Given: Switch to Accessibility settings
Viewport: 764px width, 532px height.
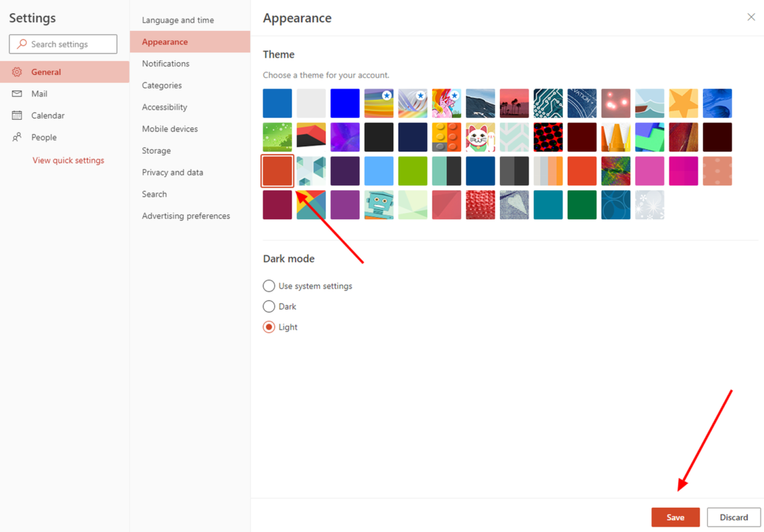Looking at the screenshot, I should pos(164,107).
